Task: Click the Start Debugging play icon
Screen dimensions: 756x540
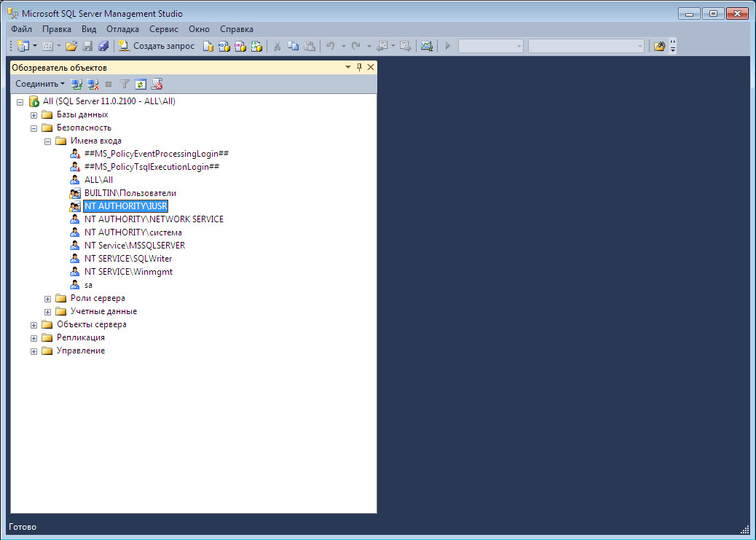Action: pos(447,46)
